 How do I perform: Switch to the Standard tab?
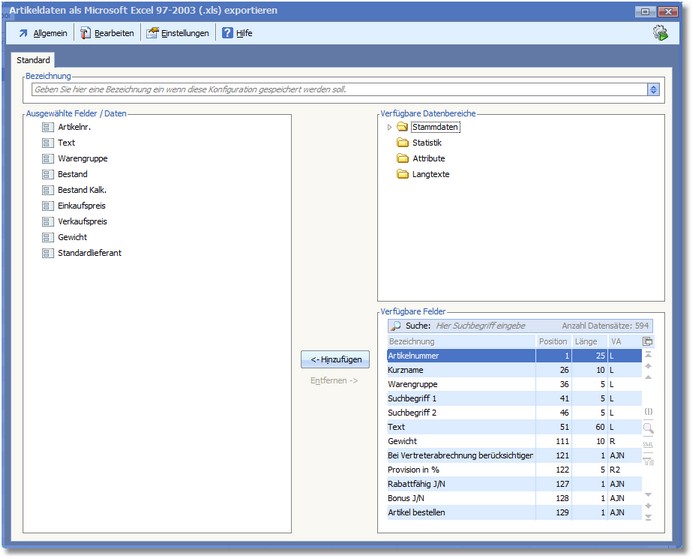(33, 61)
